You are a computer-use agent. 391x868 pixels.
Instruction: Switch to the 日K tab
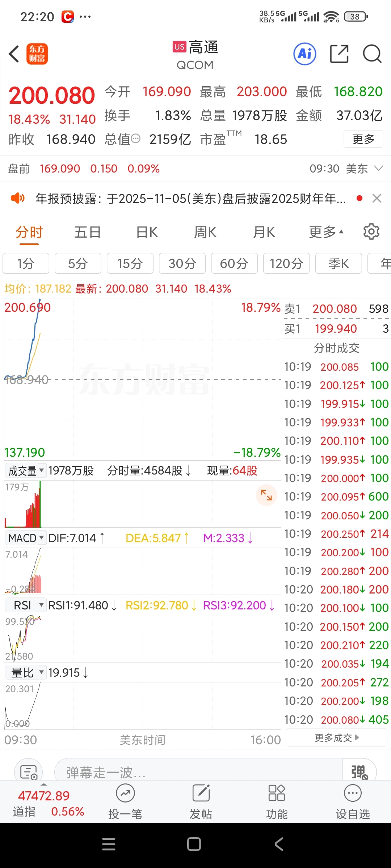coord(147,232)
